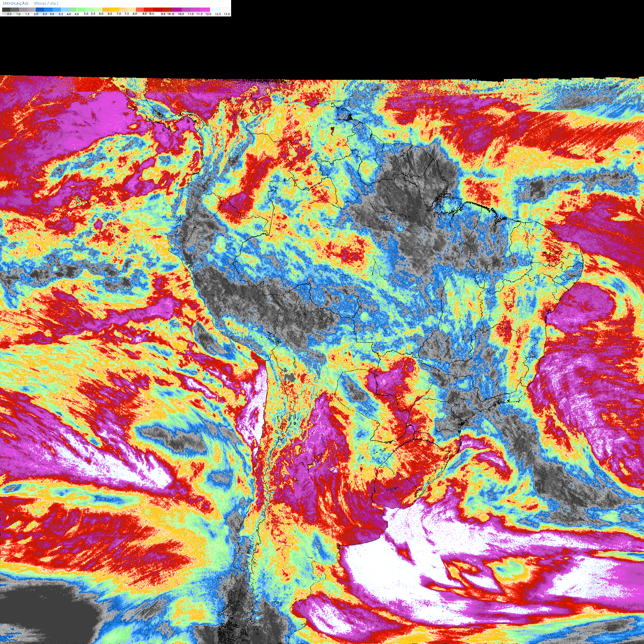The width and height of the screenshot is (644, 644).
Task: Click the '11.5' legend value
Action: (199, 14)
